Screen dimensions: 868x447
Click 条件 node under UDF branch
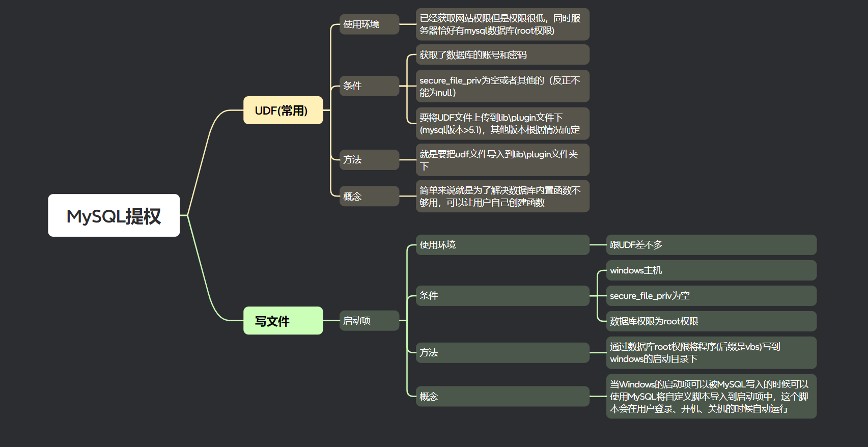click(369, 86)
